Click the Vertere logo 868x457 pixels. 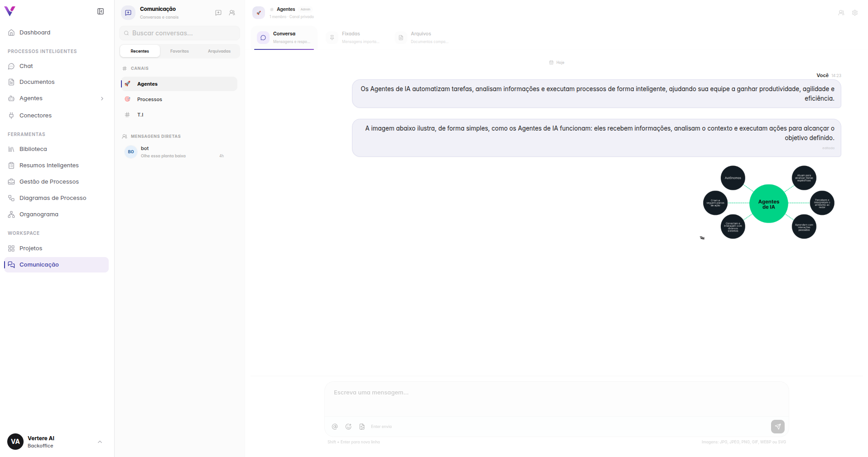pos(10,11)
